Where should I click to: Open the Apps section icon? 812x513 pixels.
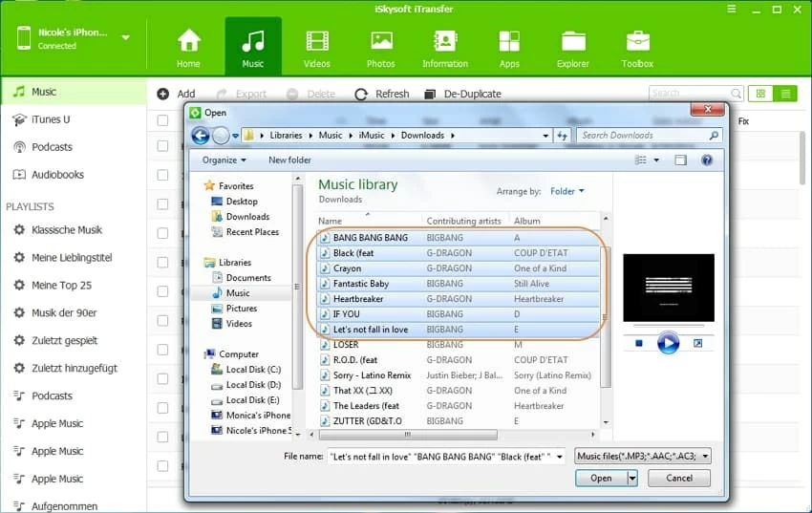click(x=509, y=42)
